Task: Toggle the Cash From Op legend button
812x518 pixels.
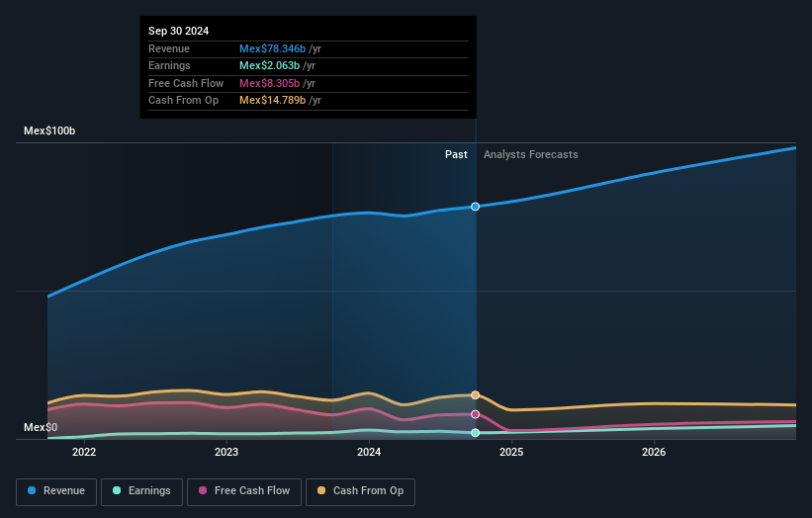Action: (360, 491)
